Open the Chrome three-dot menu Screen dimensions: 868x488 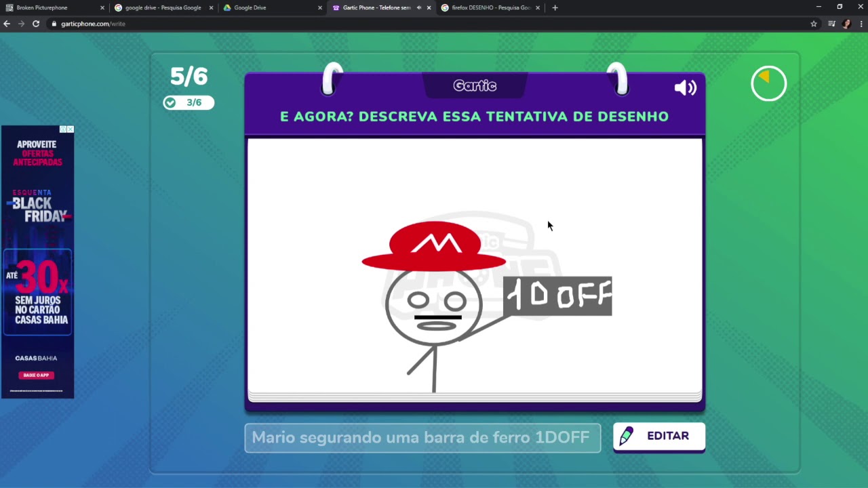coord(860,24)
